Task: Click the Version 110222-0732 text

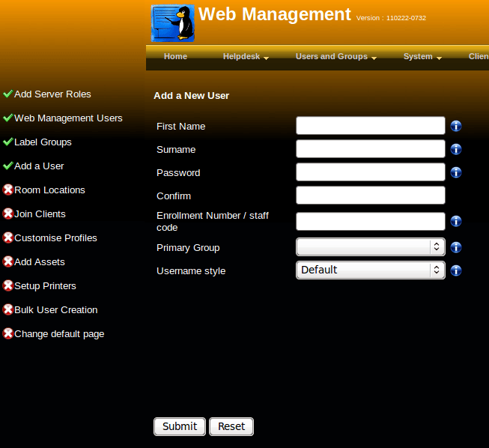Action: pos(391,18)
